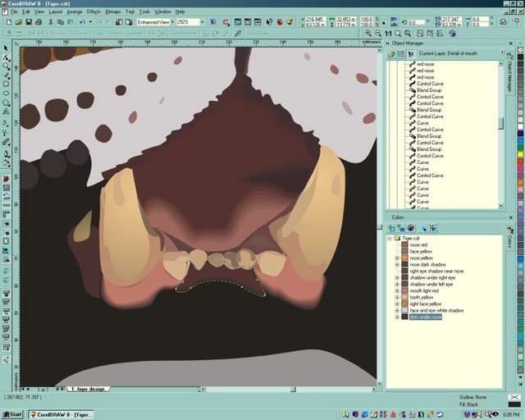Click the CorelDRAW 8 taskbar button
Image resolution: width=525 pixels, height=420 pixels.
click(61, 414)
